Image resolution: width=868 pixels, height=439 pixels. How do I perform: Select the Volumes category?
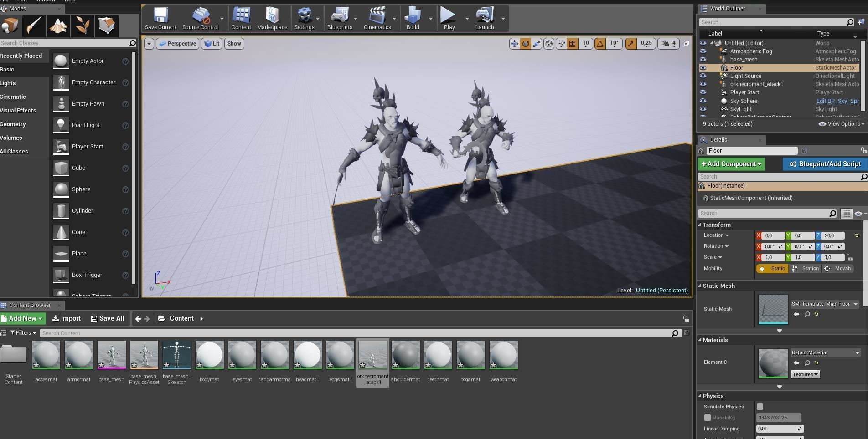11,138
